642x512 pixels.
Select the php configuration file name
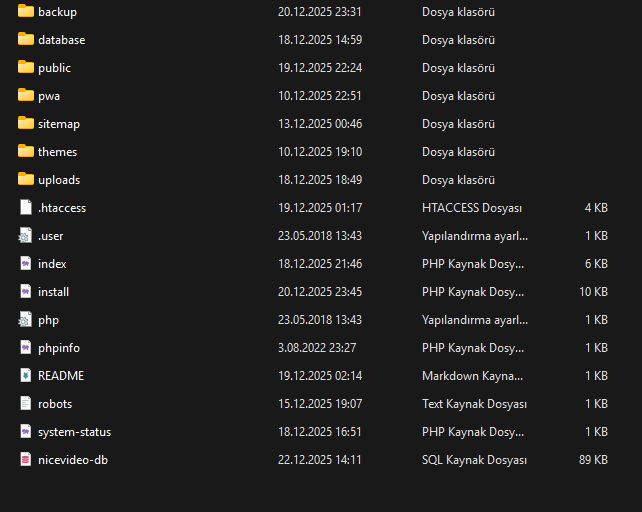[48, 320]
